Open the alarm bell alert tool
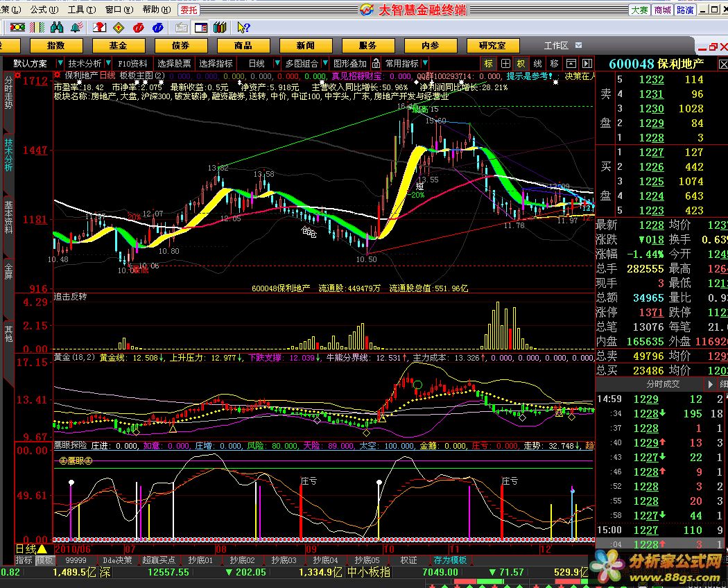The width and height of the screenshot is (728, 588). (x=76, y=28)
